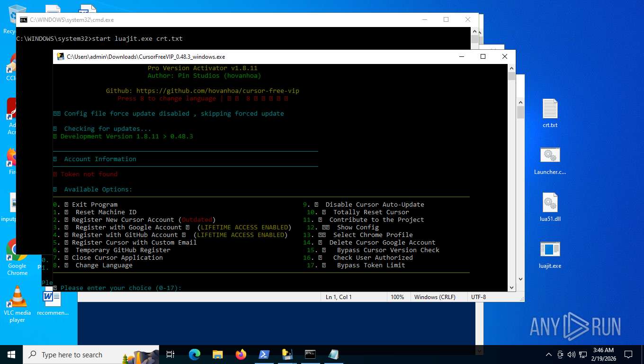This screenshot has width=644, height=364.
Task: Launch Firefox from the taskbar
Action: (x=241, y=355)
